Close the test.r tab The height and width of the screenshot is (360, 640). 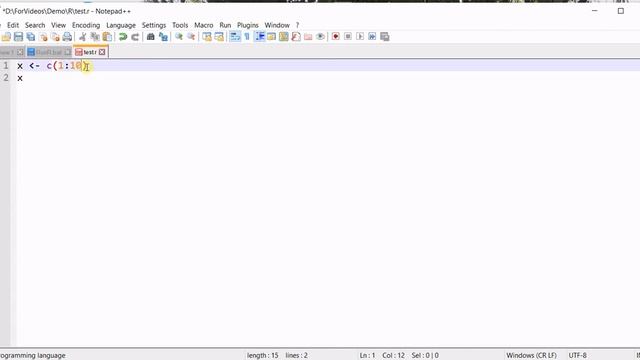tap(102, 52)
